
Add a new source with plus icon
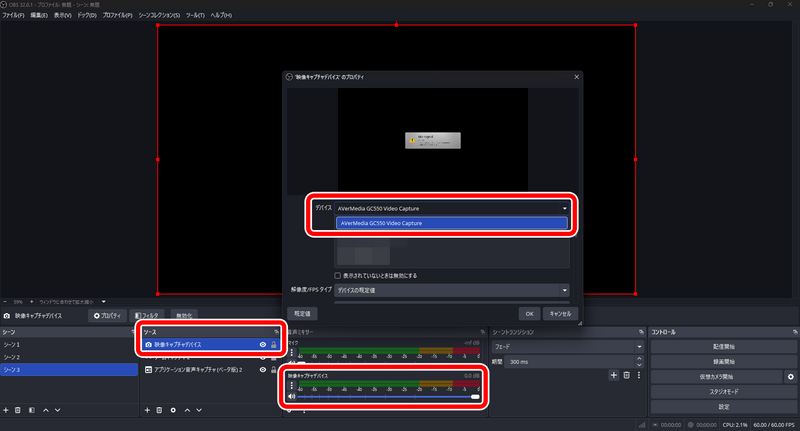(147, 410)
